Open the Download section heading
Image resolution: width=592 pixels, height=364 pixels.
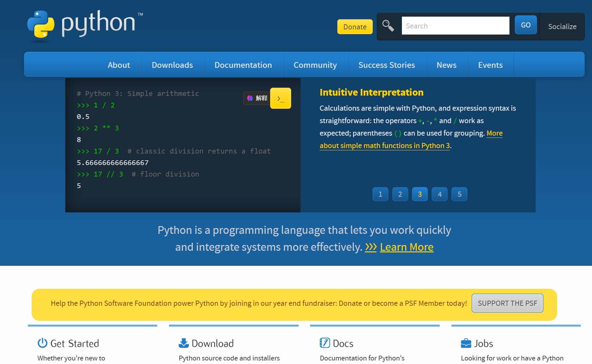[212, 343]
